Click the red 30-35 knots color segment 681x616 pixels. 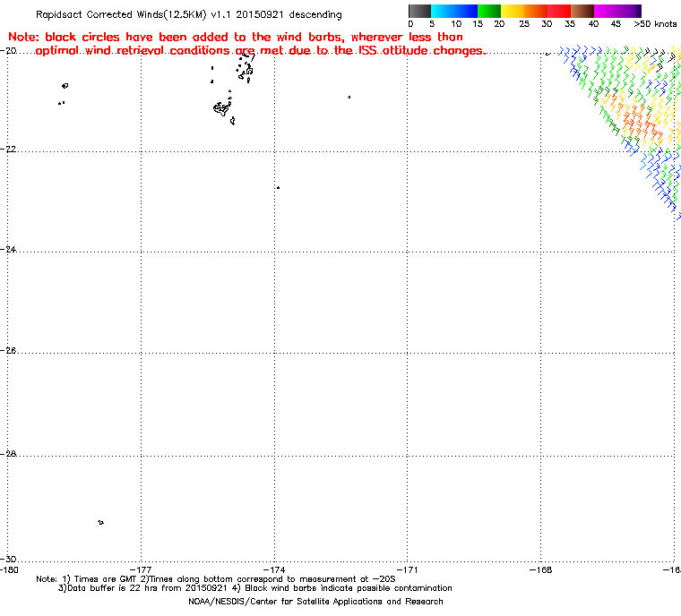click(559, 12)
